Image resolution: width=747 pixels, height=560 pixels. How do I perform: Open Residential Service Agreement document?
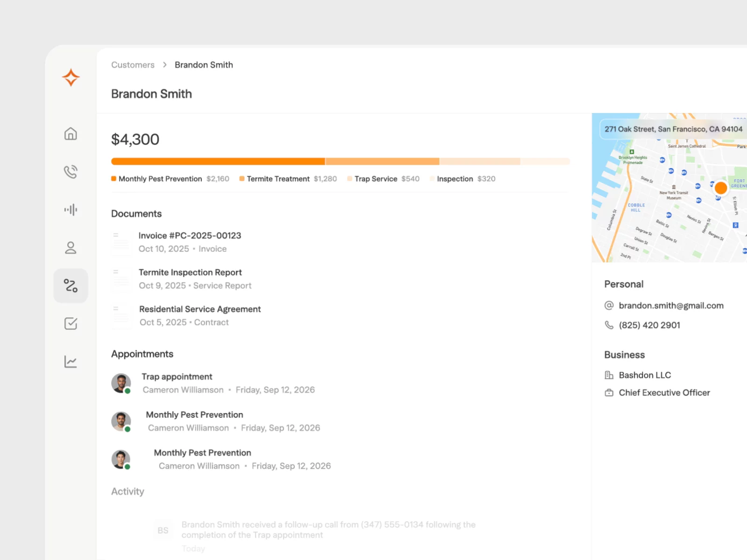[200, 309]
